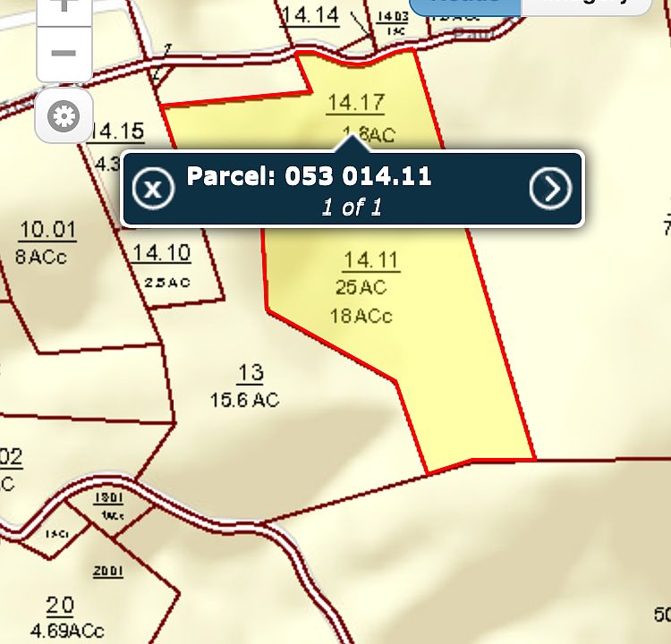Select parcel 13 label
Viewport: 671px width, 644px height.
pos(251,373)
